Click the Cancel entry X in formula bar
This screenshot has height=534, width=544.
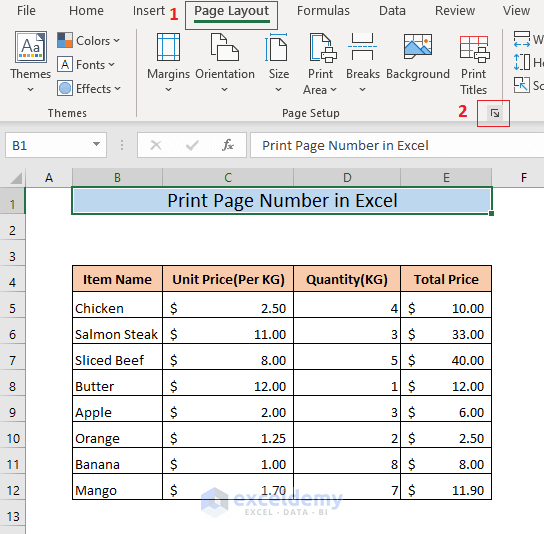tap(156, 145)
